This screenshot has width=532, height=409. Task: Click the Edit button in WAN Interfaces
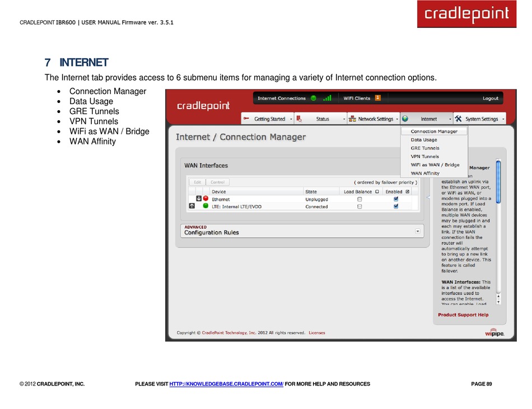click(198, 182)
